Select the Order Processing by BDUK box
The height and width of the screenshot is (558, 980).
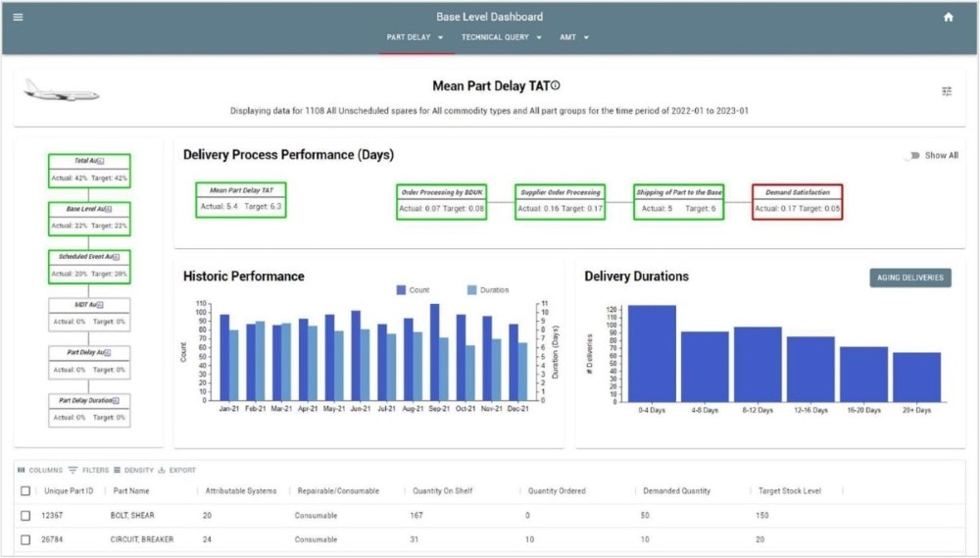click(x=442, y=202)
